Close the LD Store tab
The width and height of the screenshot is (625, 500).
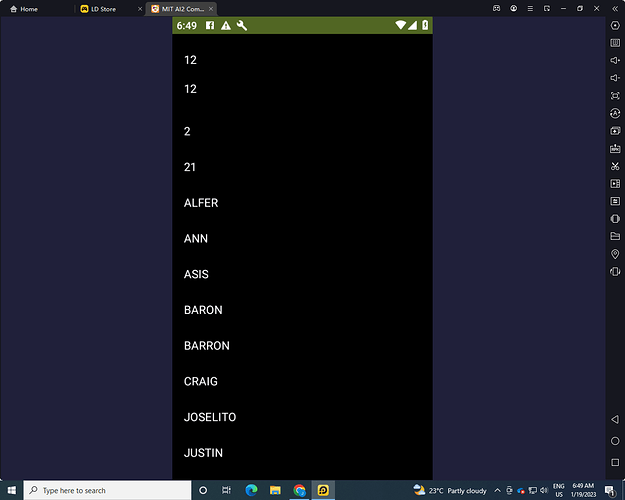click(x=140, y=9)
